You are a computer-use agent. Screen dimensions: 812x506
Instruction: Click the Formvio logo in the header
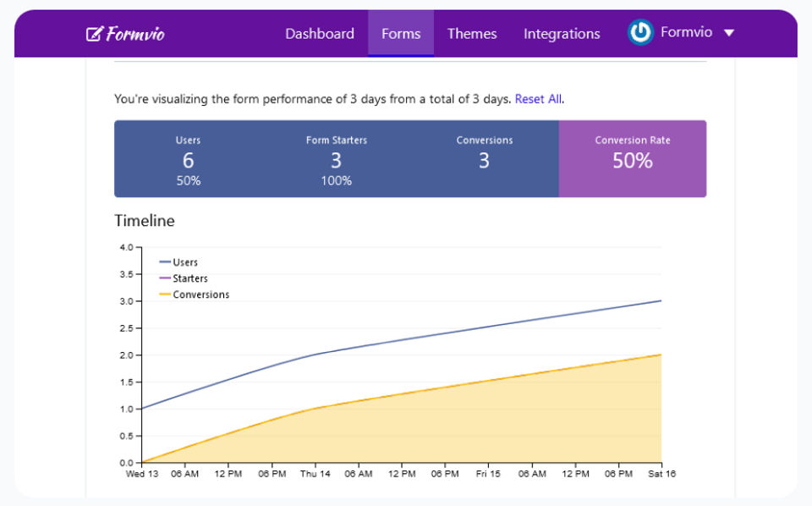tap(125, 34)
